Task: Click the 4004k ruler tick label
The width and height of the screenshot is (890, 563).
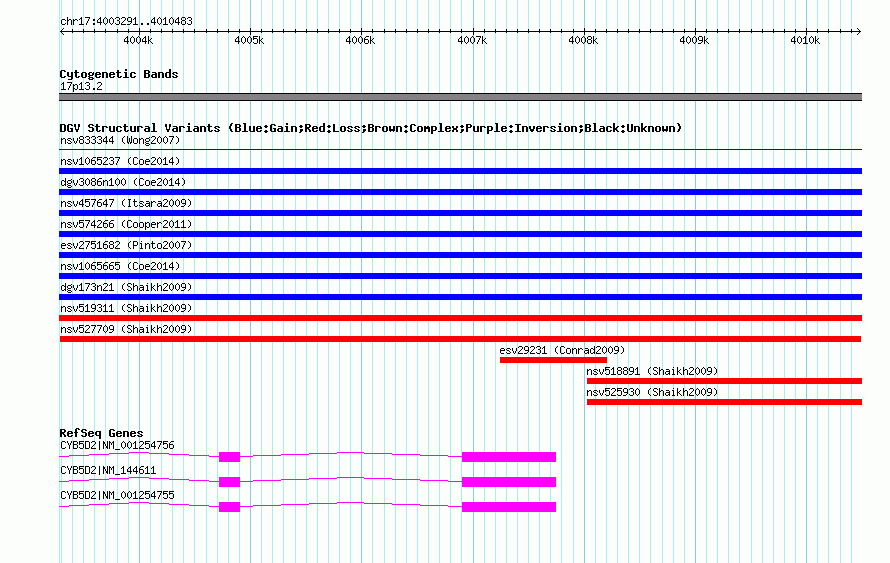Action: pyautogui.click(x=138, y=40)
